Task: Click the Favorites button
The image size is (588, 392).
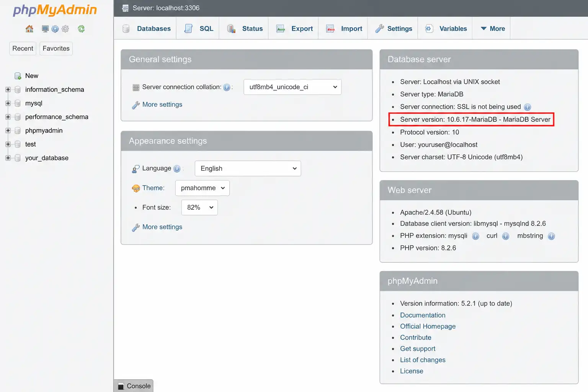Action: coord(56,49)
